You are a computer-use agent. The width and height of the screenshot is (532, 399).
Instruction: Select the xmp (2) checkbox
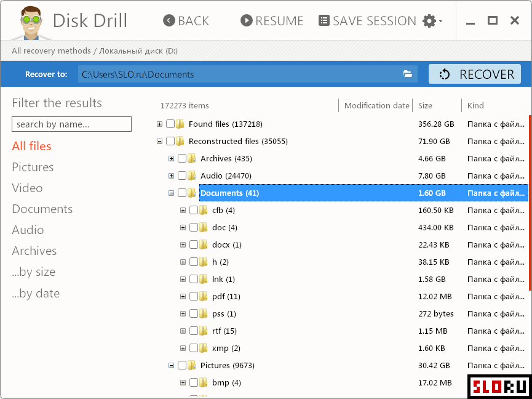194,349
